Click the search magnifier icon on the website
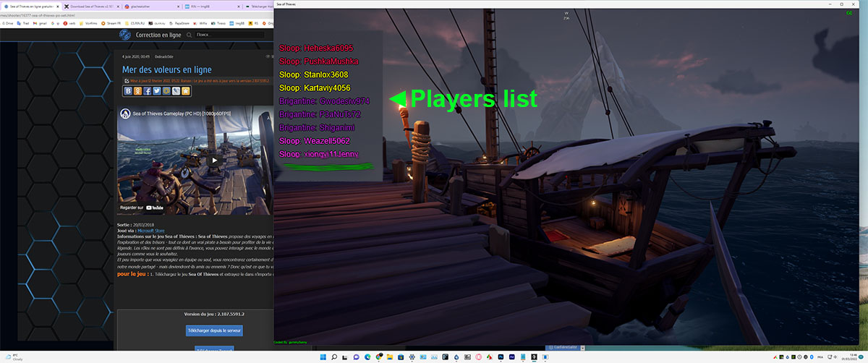The image size is (868, 363). [189, 35]
